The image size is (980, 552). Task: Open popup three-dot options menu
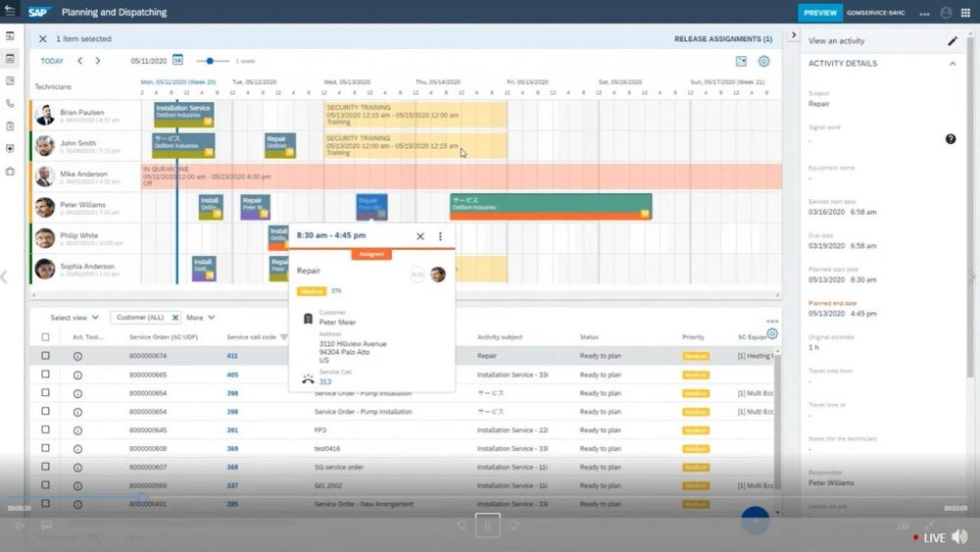440,236
